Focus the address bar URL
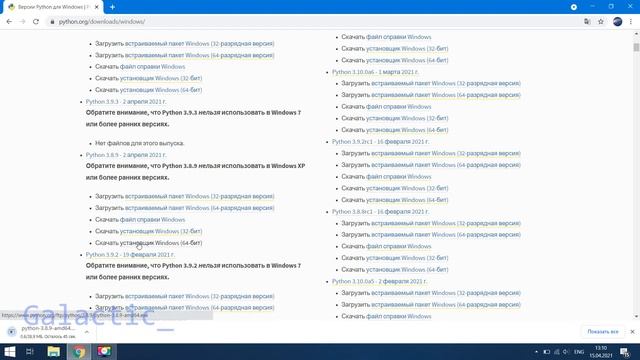 [x=102, y=22]
